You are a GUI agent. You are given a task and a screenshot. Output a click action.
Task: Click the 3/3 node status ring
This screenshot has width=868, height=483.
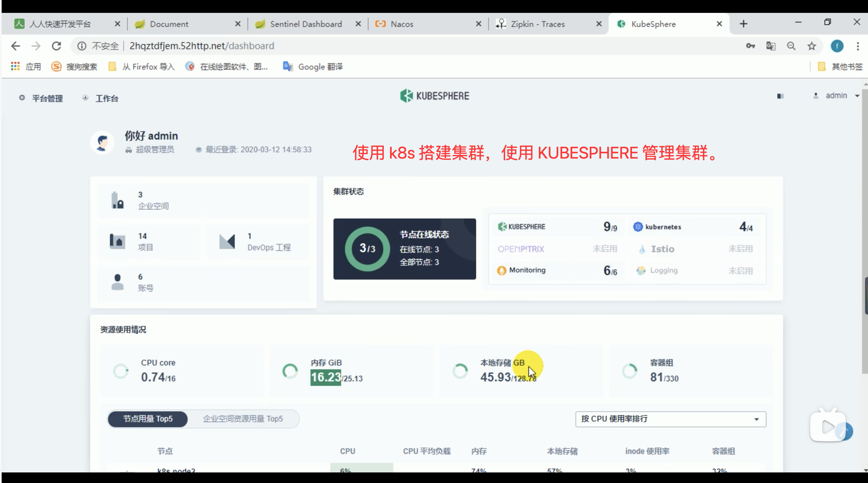click(x=367, y=248)
